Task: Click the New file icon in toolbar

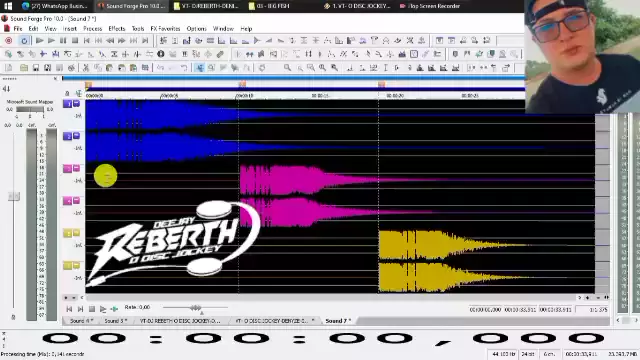Action: pyautogui.click(x=9, y=68)
